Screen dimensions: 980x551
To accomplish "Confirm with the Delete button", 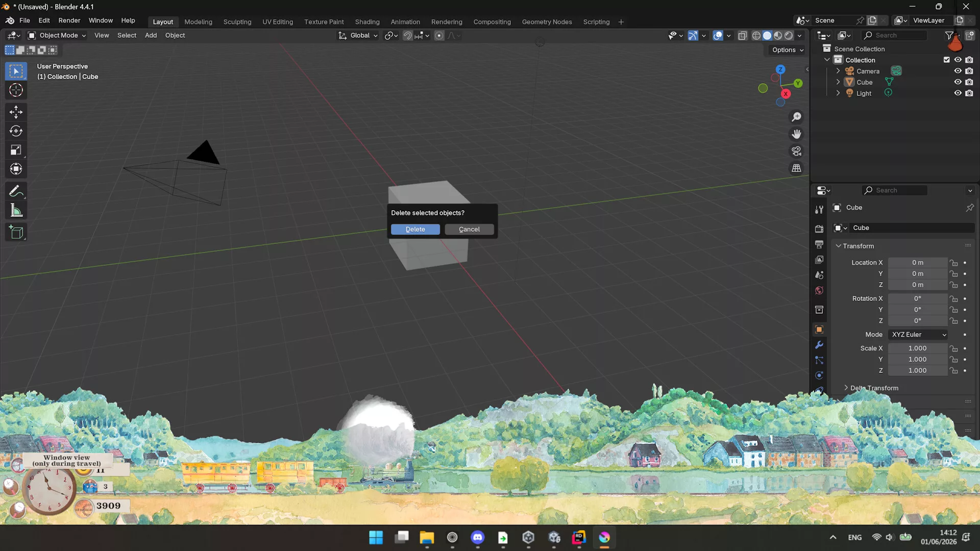I will coord(415,230).
